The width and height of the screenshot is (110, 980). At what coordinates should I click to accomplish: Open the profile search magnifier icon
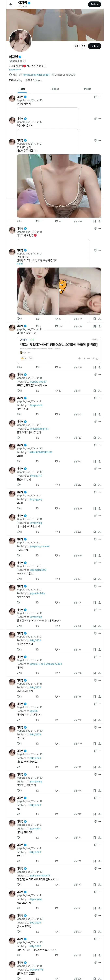click(x=83, y=46)
